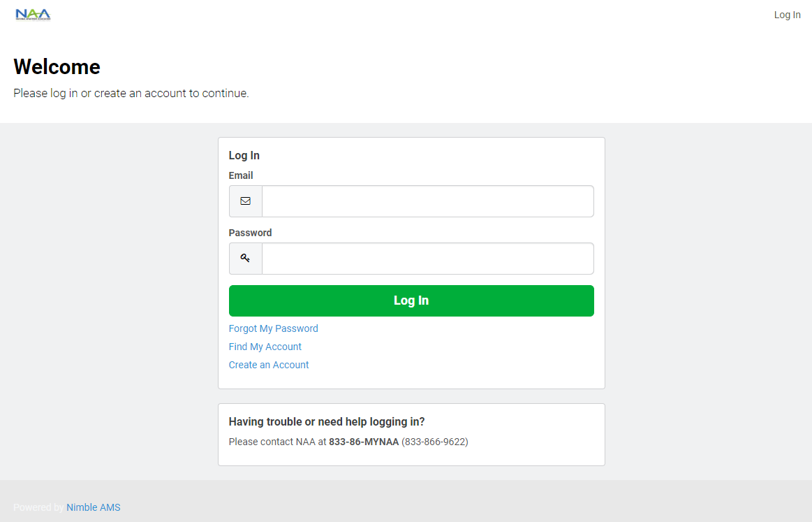Click the Email field label

click(241, 175)
